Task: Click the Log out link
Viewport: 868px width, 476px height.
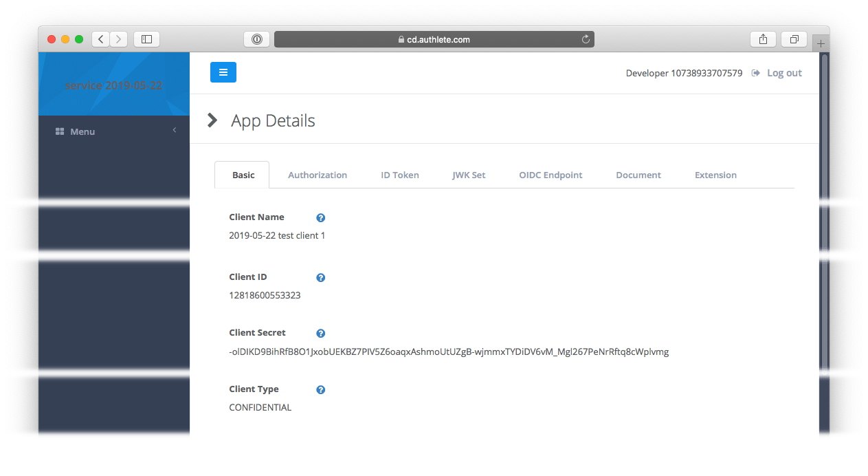Action: 784,73
